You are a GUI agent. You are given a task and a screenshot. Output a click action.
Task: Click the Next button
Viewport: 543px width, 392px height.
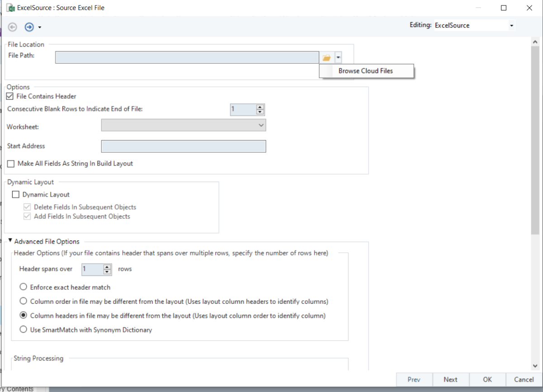pyautogui.click(x=451, y=379)
